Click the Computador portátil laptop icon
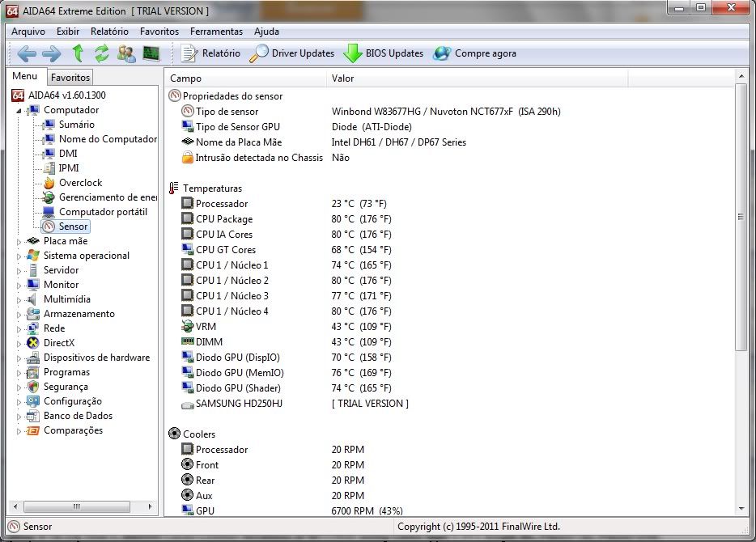 click(x=49, y=211)
